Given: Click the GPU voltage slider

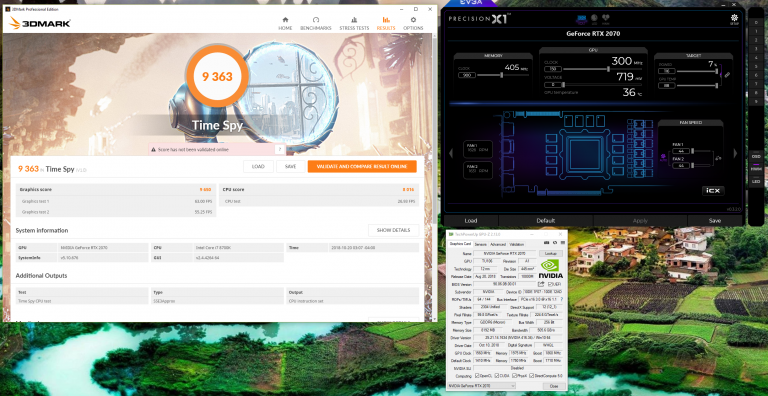Looking at the screenshot, I should click(x=602, y=85).
